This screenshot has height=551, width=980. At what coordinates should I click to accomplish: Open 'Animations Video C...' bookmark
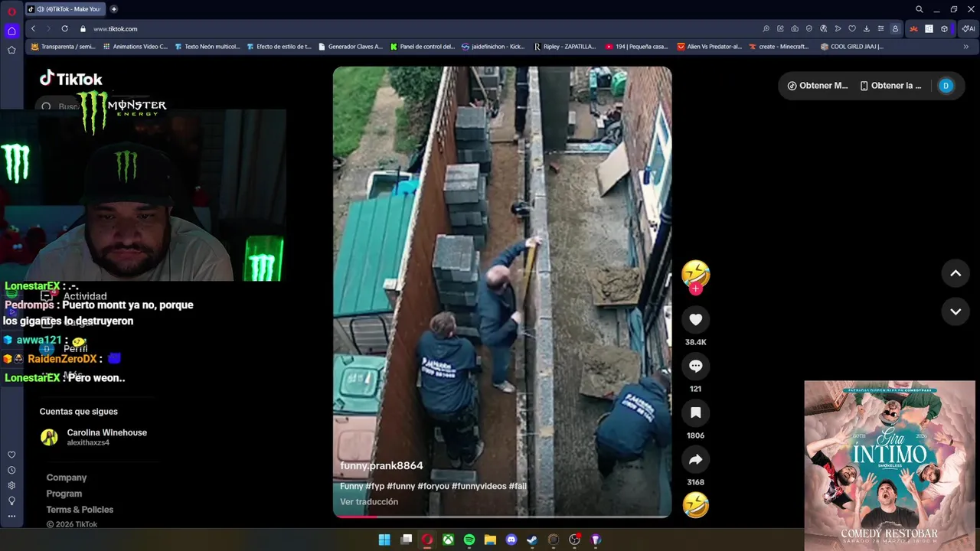[x=135, y=47]
